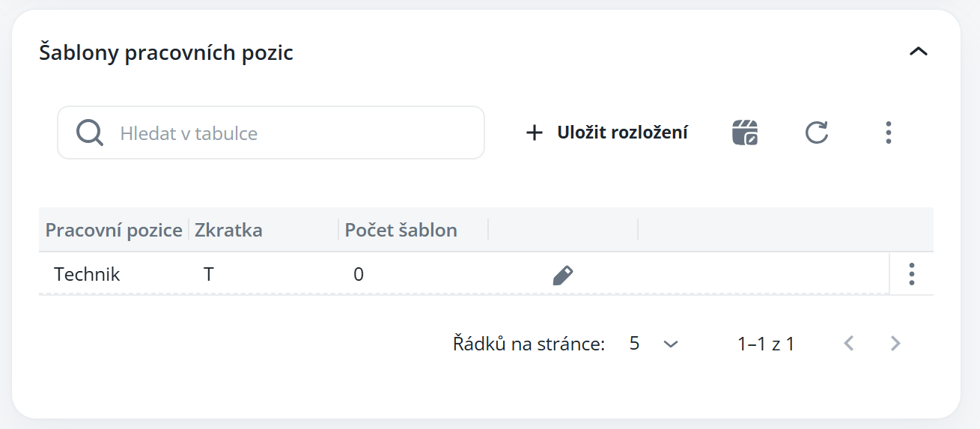Open the Technik row three-dot menu
Viewport: 980px width, 429px height.
tap(911, 274)
